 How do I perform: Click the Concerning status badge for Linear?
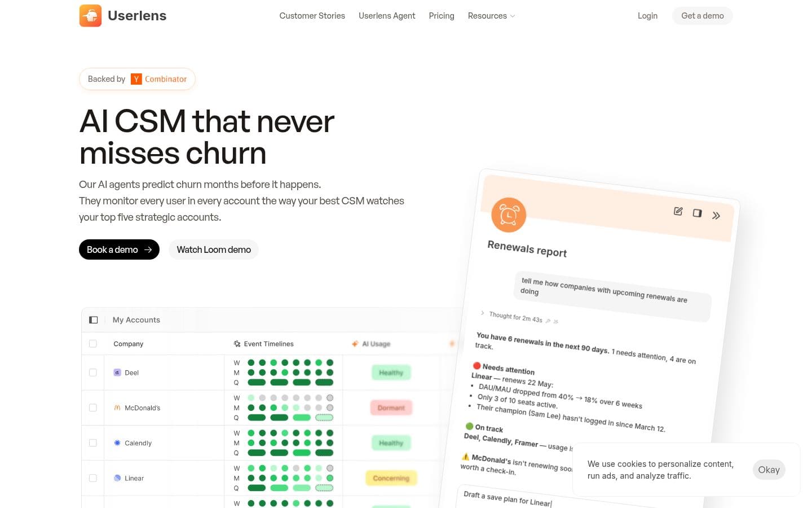(x=391, y=478)
